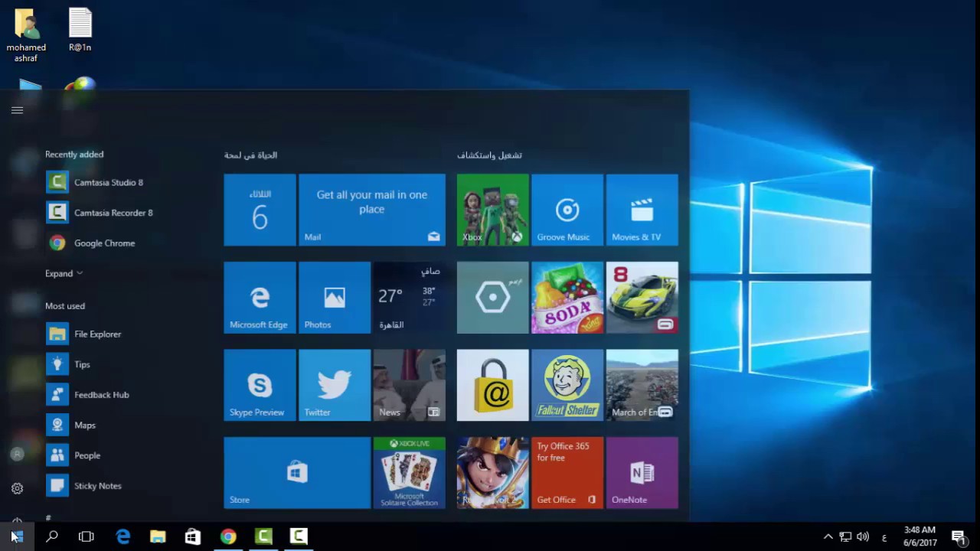Select the R@1n desktop file
Screen dimensions: 980x551
pyautogui.click(x=80, y=31)
